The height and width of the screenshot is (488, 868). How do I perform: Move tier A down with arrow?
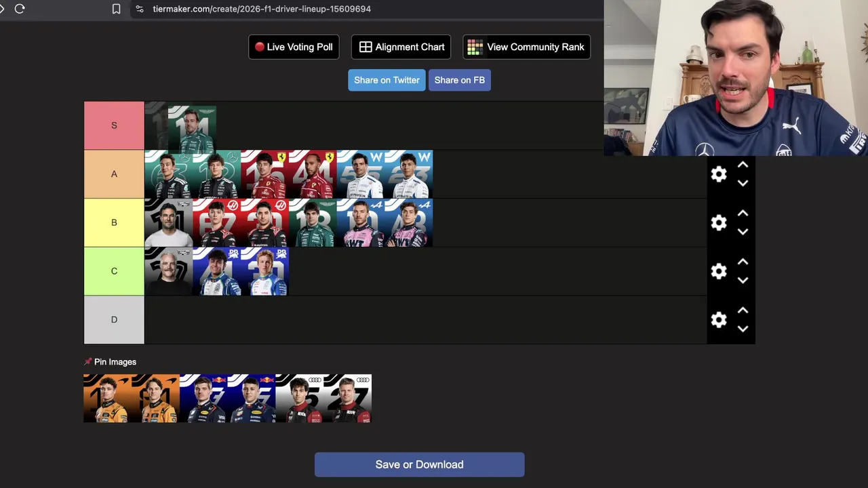click(743, 183)
